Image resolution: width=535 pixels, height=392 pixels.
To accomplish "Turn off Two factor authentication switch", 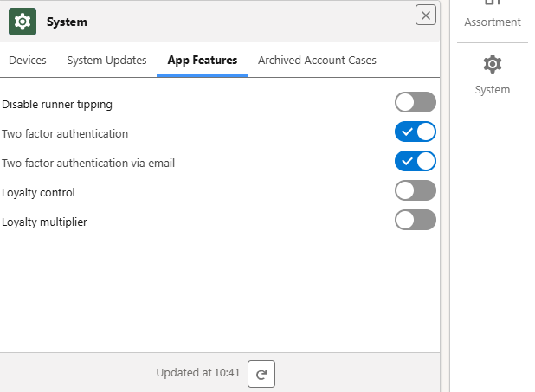I will [415, 132].
